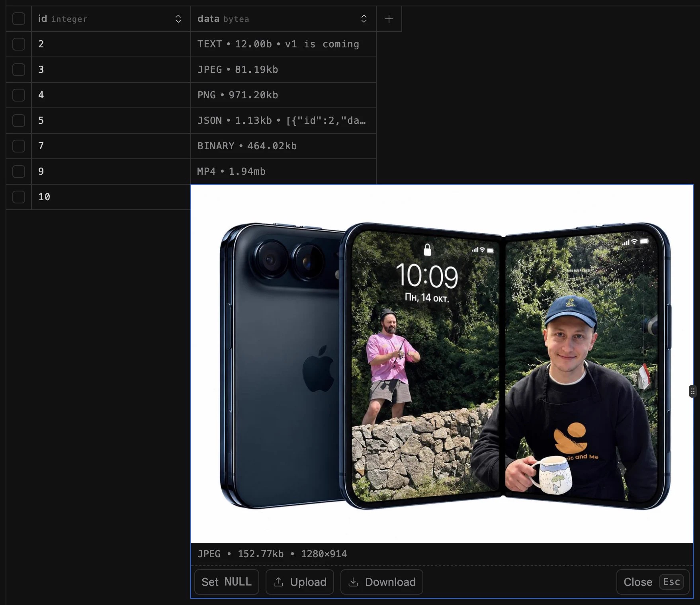
Task: Select the id cell with value 9
Action: tap(111, 172)
